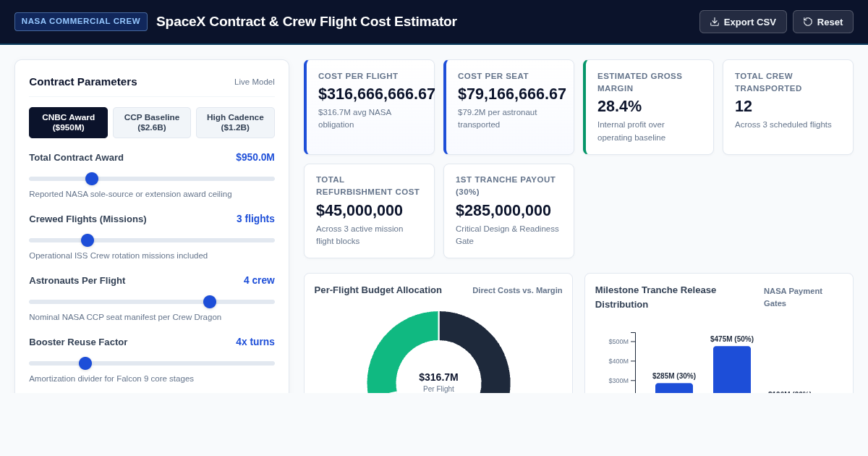Click the $285M (30%) milestone bar
The height and width of the screenshot is (456, 868).
point(674,388)
